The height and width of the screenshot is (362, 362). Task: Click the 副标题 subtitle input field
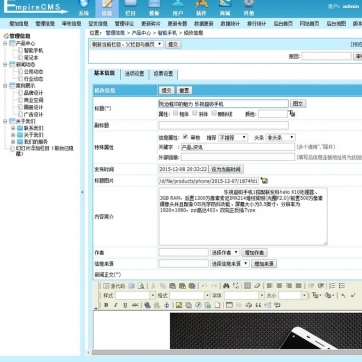tap(224, 125)
